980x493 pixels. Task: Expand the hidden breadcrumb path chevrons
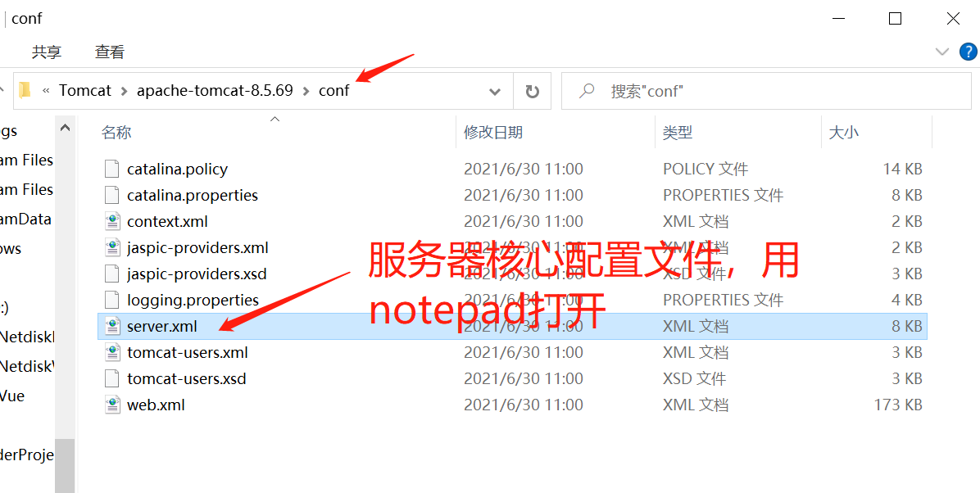coord(46,91)
